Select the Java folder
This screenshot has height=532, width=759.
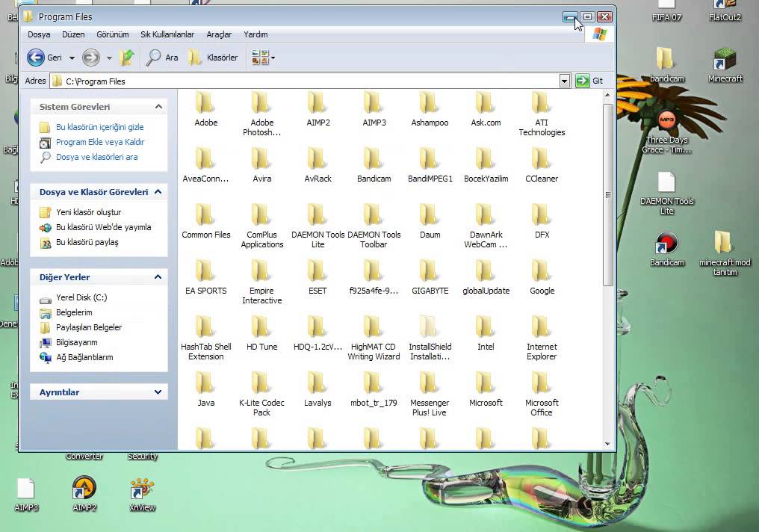click(205, 390)
